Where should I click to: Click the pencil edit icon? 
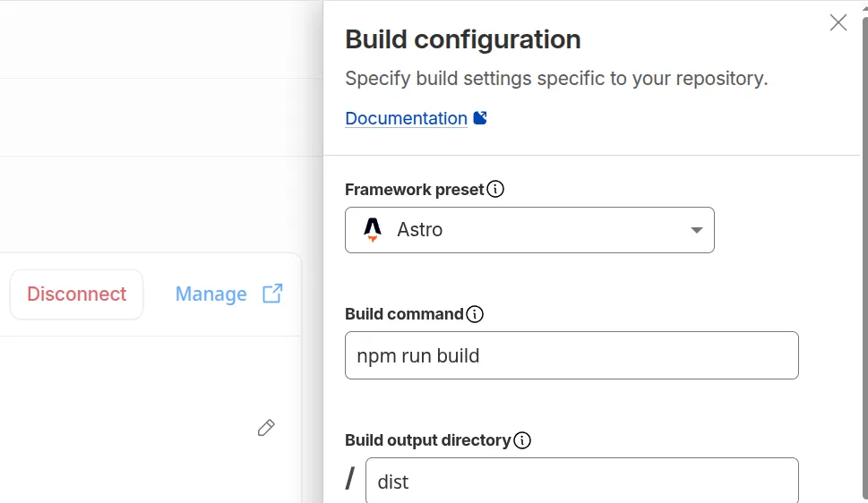pyautogui.click(x=266, y=428)
